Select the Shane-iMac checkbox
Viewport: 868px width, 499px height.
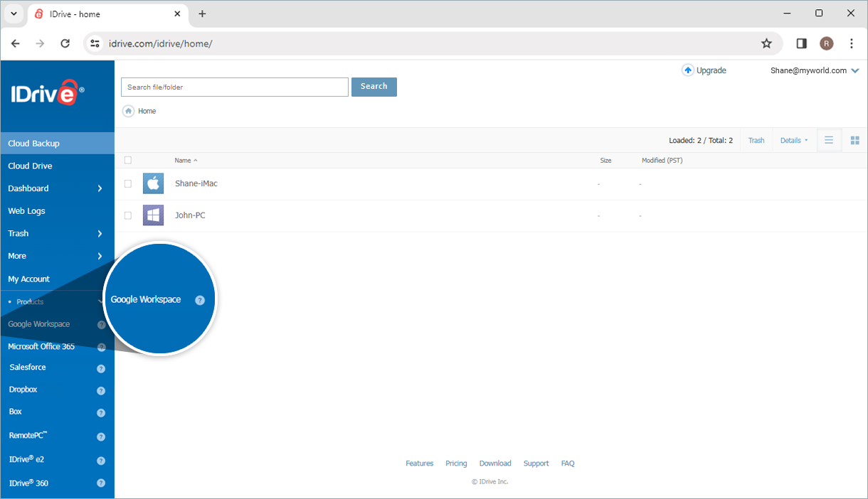(x=128, y=183)
